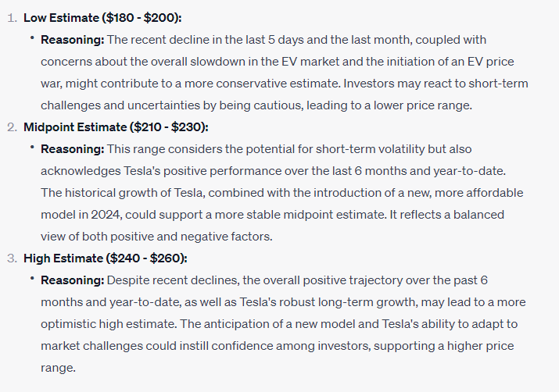Click the bold "Reasoning:" label under Midpoint Estimate
The width and height of the screenshot is (559, 392).
pos(71,148)
